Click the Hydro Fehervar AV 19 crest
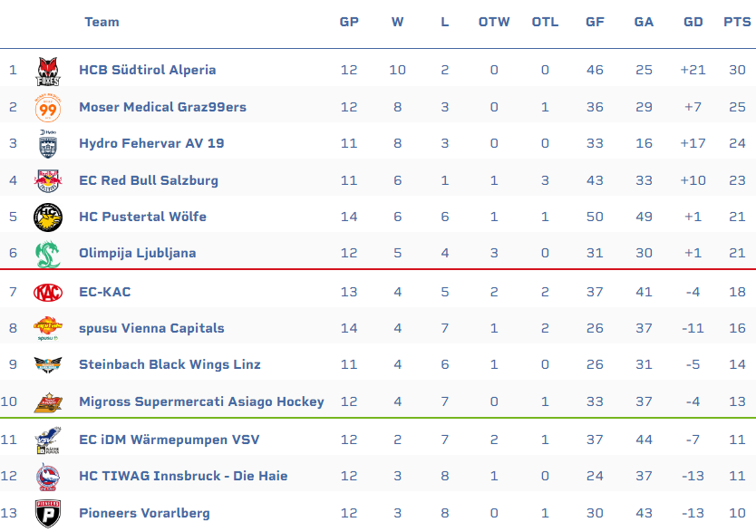This screenshot has width=756, height=532. pyautogui.click(x=48, y=143)
